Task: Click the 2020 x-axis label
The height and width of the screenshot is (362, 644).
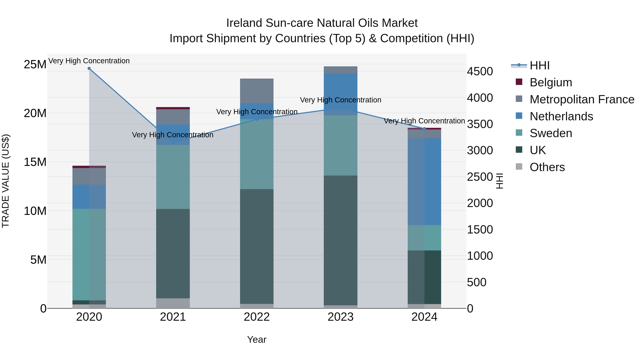Action: [89, 317]
